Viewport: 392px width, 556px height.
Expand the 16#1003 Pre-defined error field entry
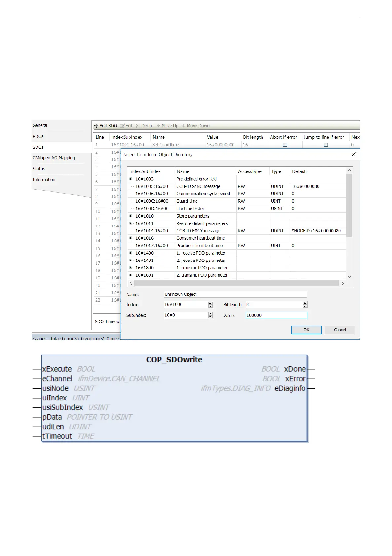[x=131, y=179]
